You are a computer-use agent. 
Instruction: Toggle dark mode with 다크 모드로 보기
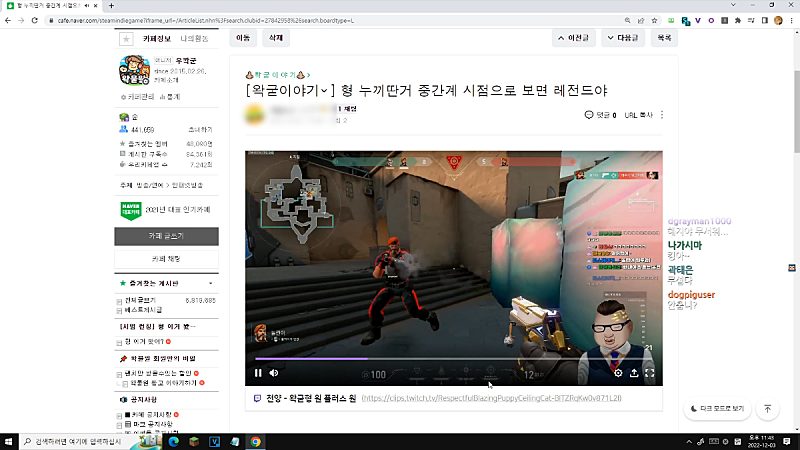[717, 409]
